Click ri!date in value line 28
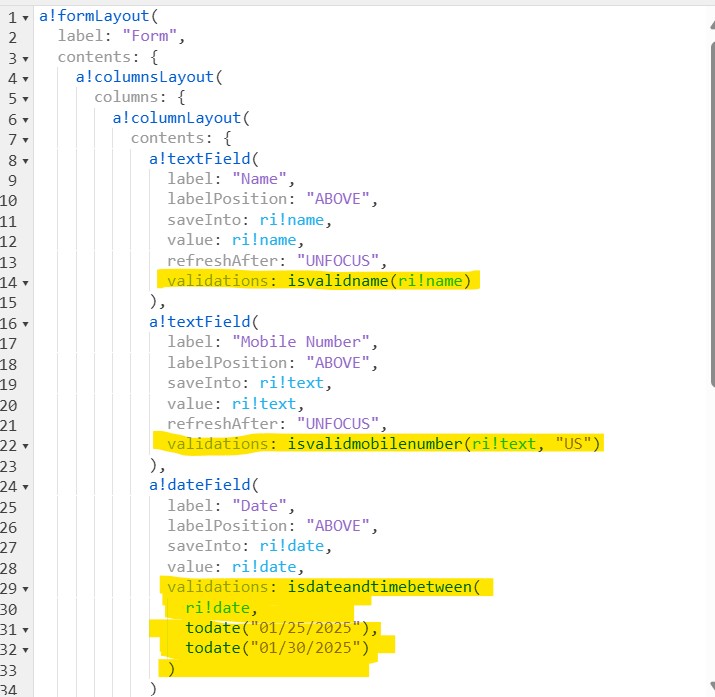 coord(264,567)
